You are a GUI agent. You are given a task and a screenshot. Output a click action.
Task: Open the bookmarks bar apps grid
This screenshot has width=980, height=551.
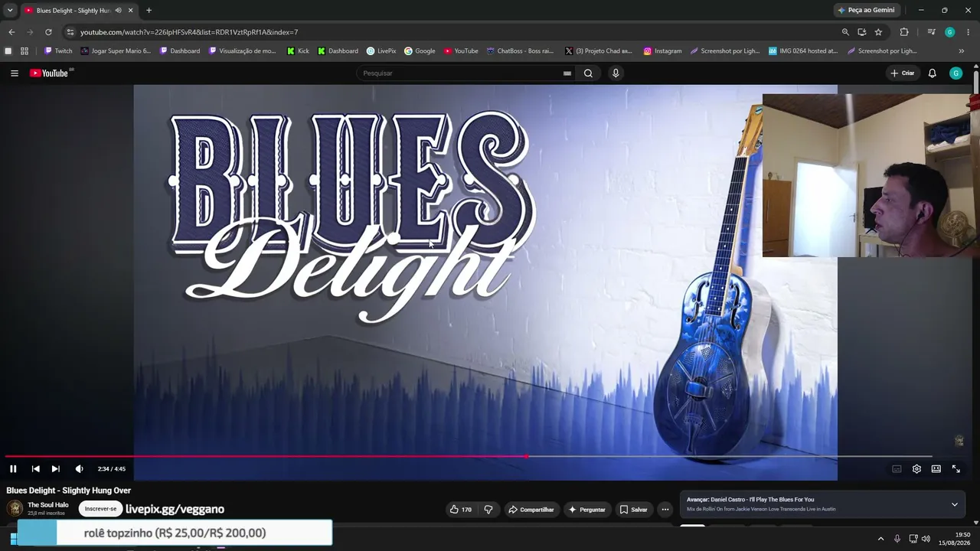point(24,51)
